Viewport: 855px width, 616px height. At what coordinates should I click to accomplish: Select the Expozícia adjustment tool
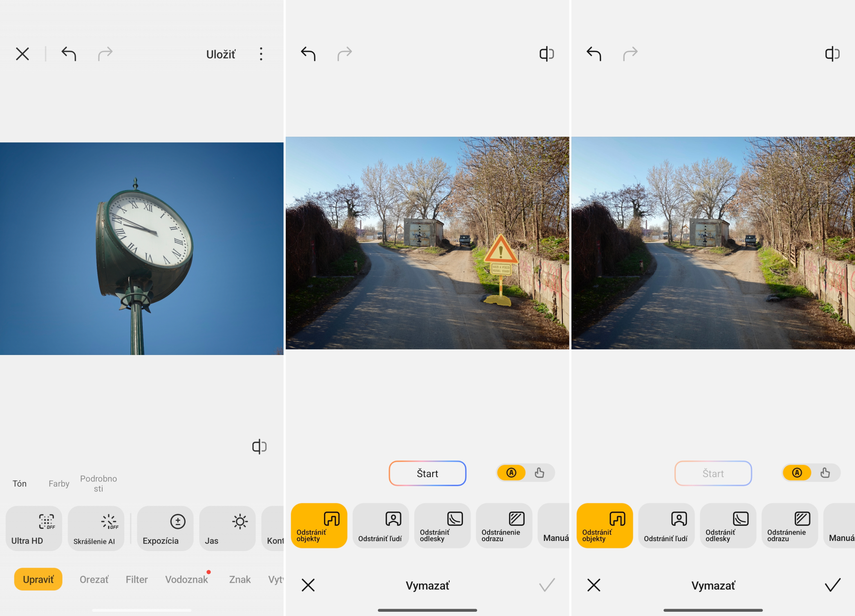tap(165, 528)
